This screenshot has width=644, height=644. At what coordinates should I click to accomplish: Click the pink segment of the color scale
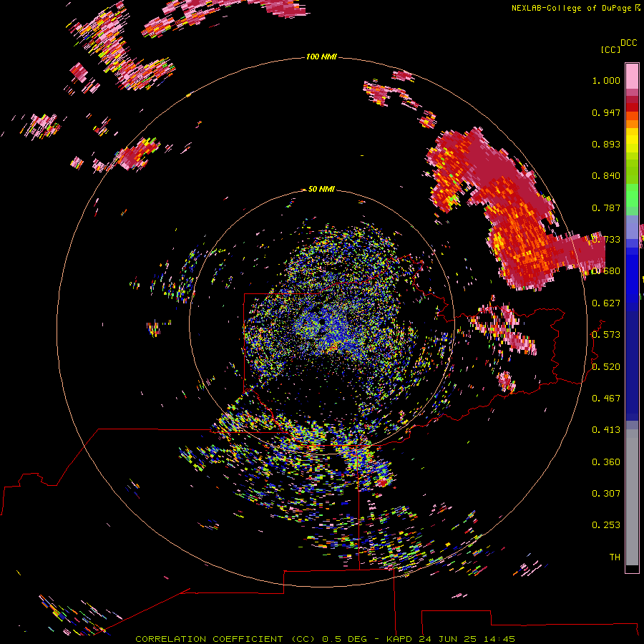[632, 77]
